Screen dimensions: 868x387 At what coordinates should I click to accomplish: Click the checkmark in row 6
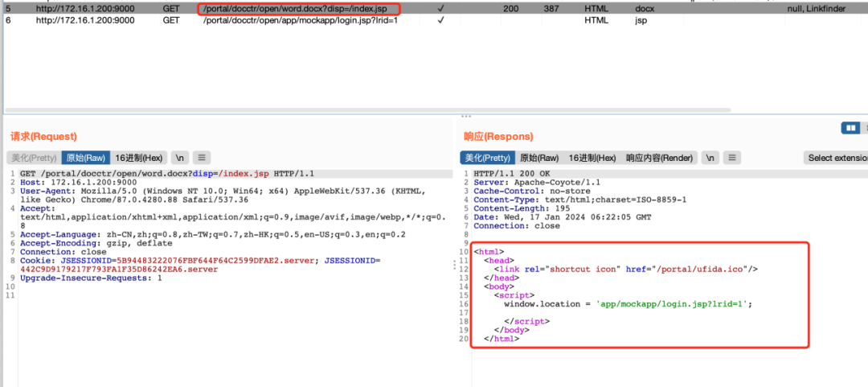440,20
